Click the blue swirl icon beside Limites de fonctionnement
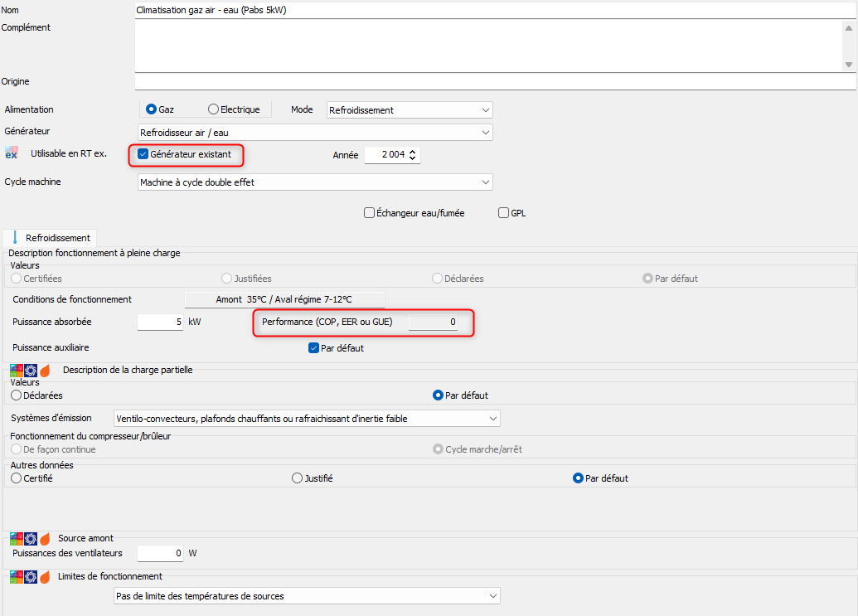Screen dimensions: 858x616 pyautogui.click(x=31, y=577)
